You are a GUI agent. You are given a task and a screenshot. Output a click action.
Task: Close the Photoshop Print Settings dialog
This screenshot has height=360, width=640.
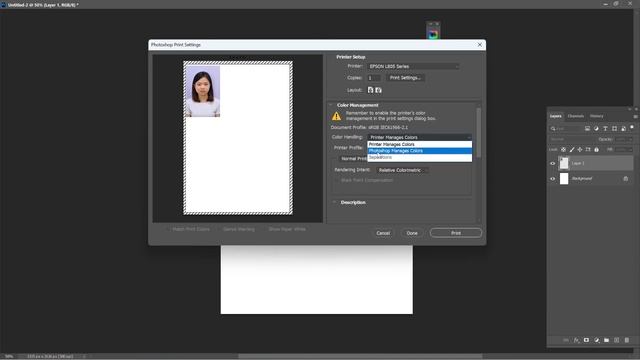pyautogui.click(x=480, y=44)
